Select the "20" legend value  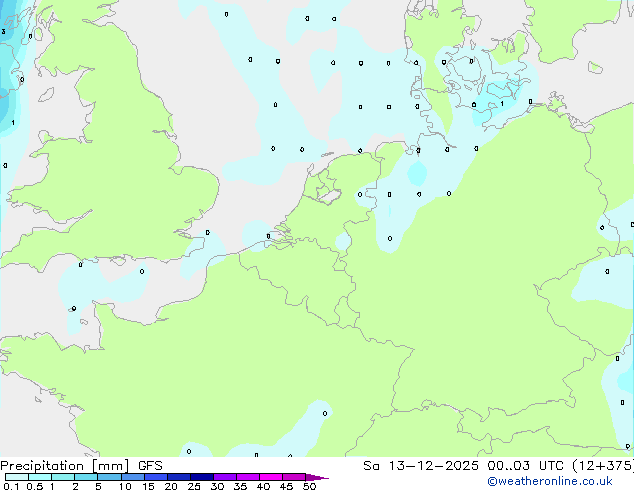click(x=171, y=486)
